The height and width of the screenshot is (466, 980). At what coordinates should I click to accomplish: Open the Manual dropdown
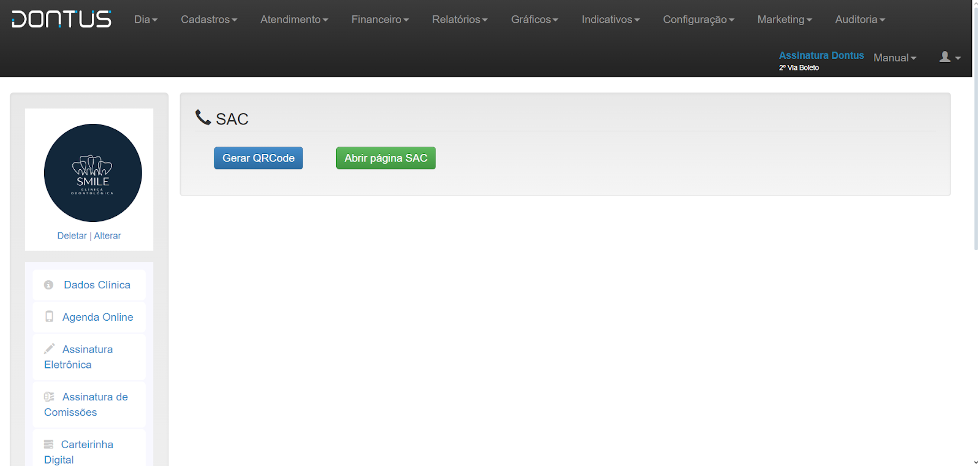point(895,58)
